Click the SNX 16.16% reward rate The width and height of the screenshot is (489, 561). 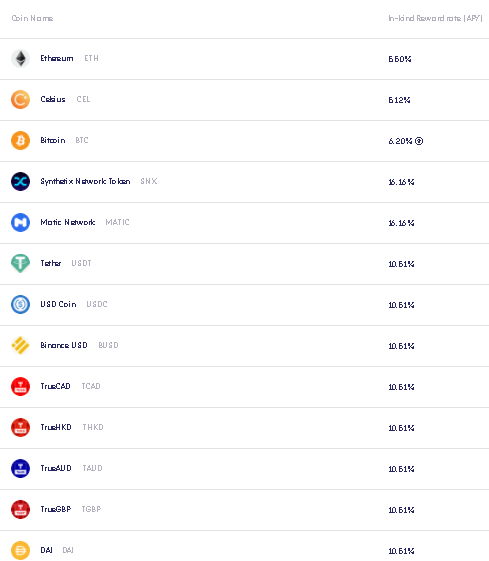click(401, 182)
